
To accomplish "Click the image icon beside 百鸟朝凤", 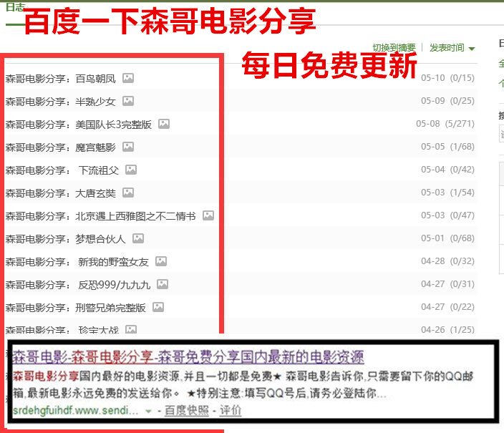I will click(x=128, y=78).
